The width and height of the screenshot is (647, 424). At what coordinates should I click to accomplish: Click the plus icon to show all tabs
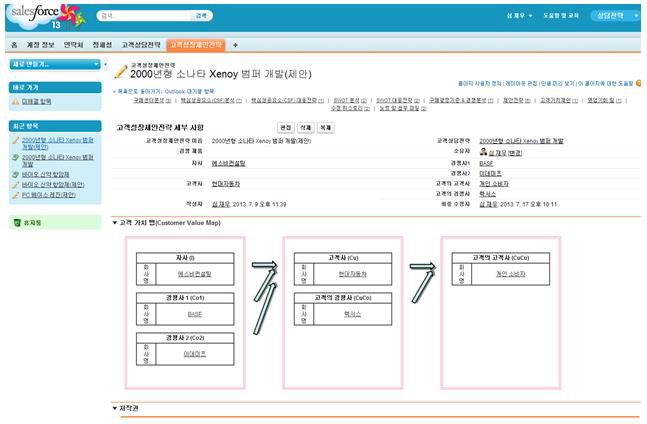coord(235,45)
